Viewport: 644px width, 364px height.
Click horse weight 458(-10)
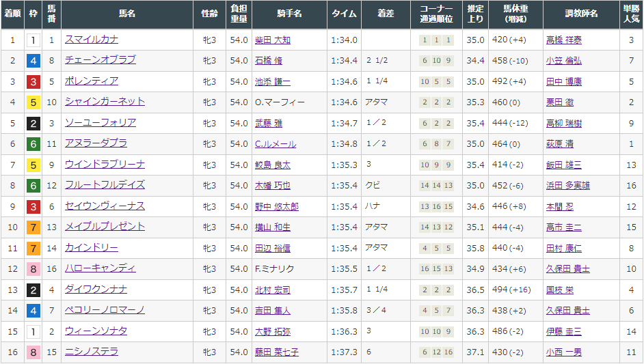510,61
